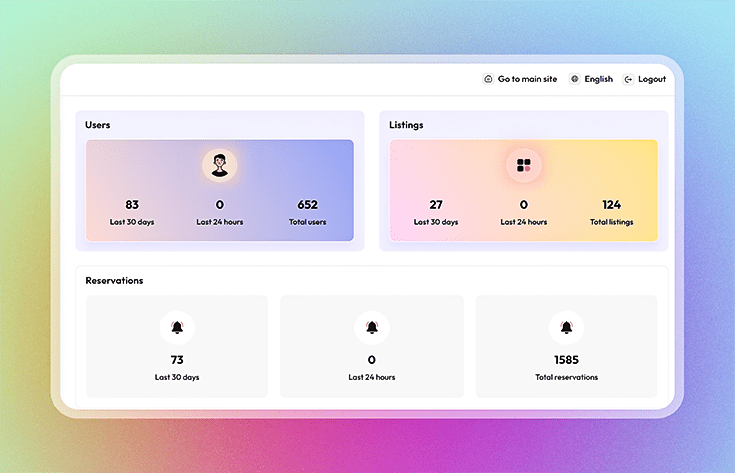This screenshot has width=735, height=473.
Task: Click the 83 users count
Action: [x=132, y=205]
